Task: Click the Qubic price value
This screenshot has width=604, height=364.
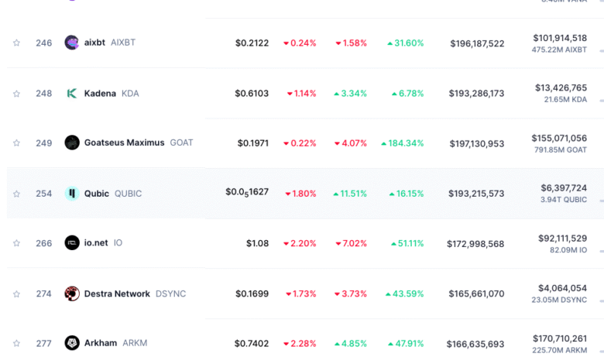Action: (247, 192)
